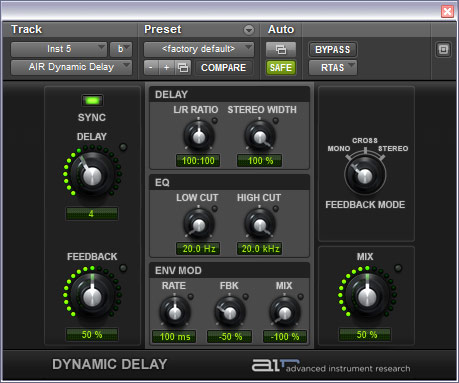Toggle the SYNC LED button
The width and height of the screenshot is (459, 383).
[92, 100]
